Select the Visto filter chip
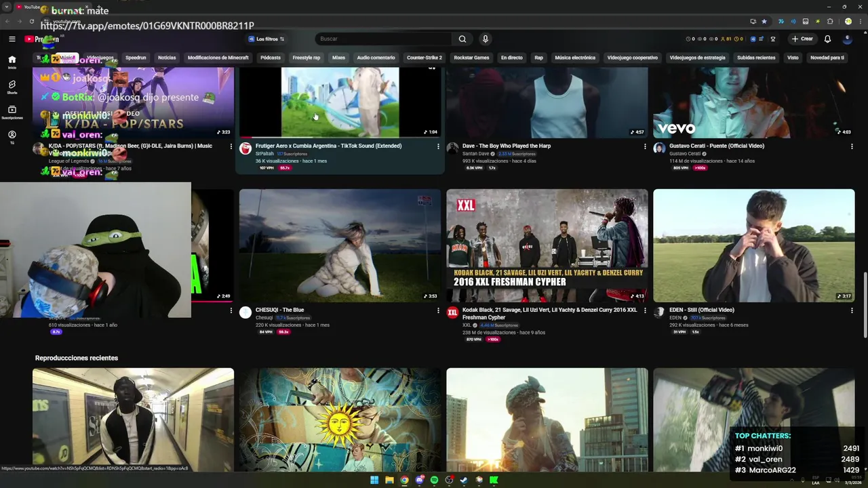 tap(793, 58)
